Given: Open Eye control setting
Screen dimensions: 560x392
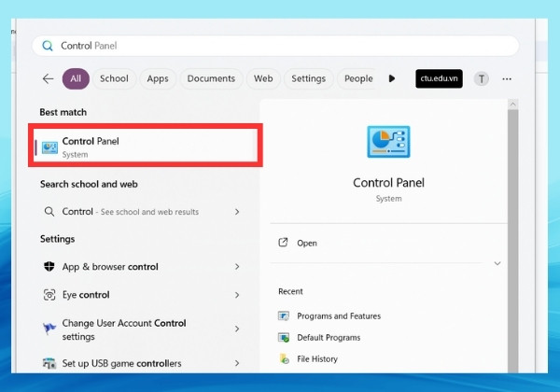Looking at the screenshot, I should (142, 295).
